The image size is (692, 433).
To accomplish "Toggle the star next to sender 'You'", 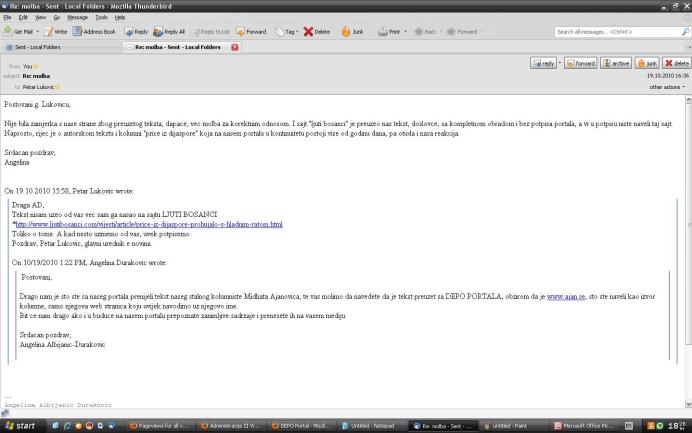I will (35, 66).
